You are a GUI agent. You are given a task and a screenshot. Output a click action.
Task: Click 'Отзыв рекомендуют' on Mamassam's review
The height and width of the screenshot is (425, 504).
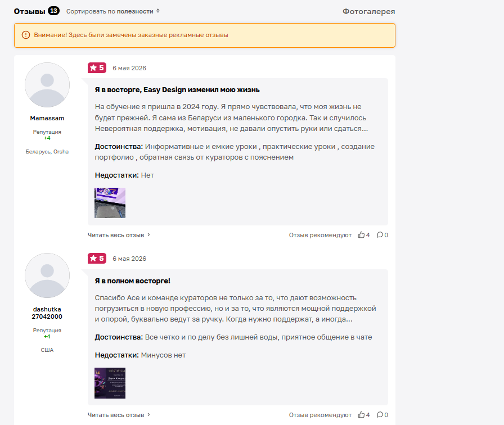(x=320, y=235)
